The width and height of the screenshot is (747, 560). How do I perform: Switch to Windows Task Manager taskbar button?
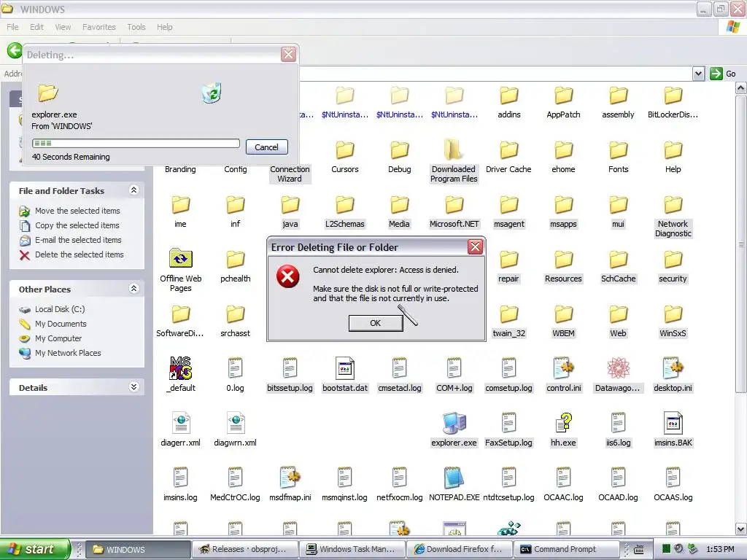click(352, 549)
